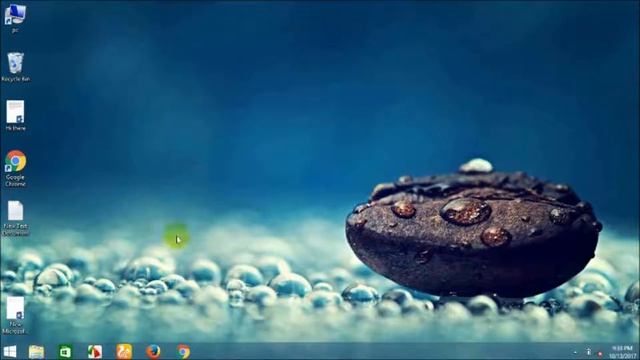
Task: Show hidden system tray icons
Action: click(x=576, y=352)
